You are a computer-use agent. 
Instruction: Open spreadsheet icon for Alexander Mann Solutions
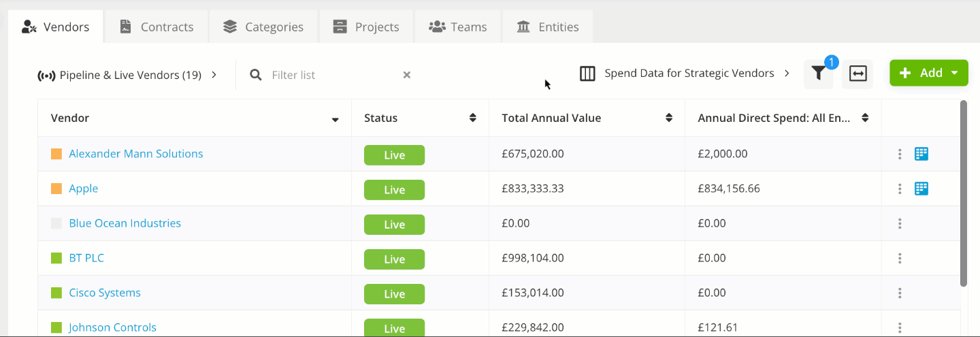pyautogui.click(x=921, y=154)
